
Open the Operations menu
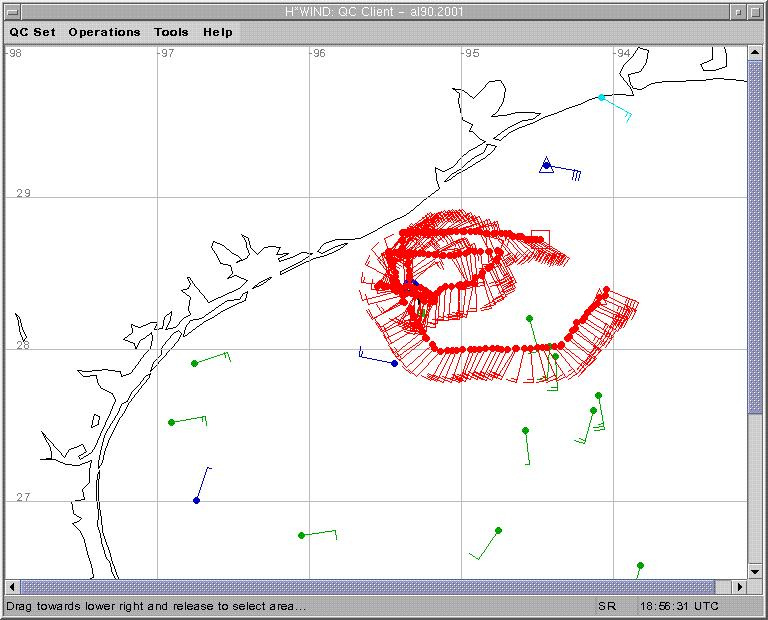(104, 32)
